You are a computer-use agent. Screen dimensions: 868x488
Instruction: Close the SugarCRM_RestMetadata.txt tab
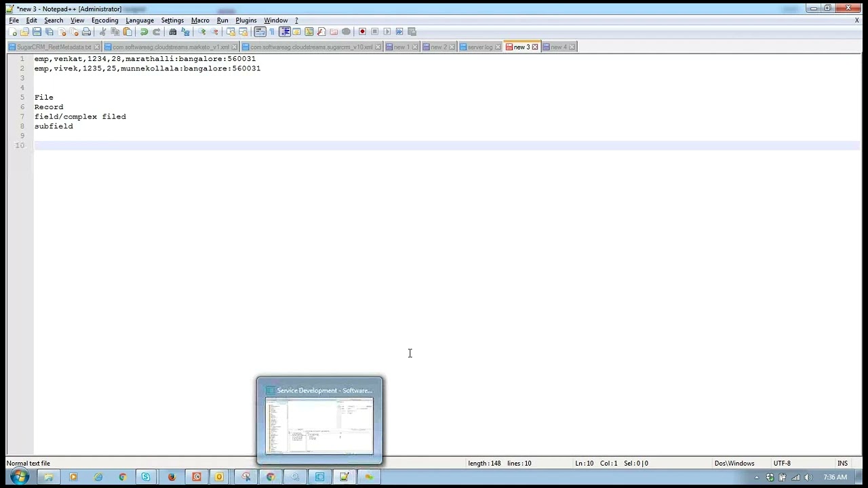pyautogui.click(x=97, y=47)
